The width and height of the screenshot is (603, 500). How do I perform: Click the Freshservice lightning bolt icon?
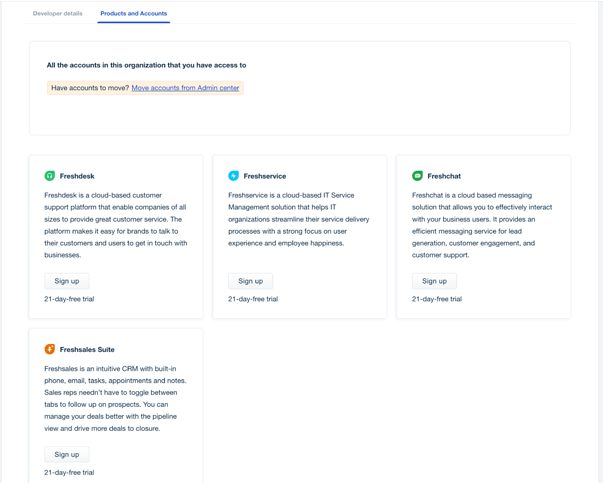click(233, 176)
